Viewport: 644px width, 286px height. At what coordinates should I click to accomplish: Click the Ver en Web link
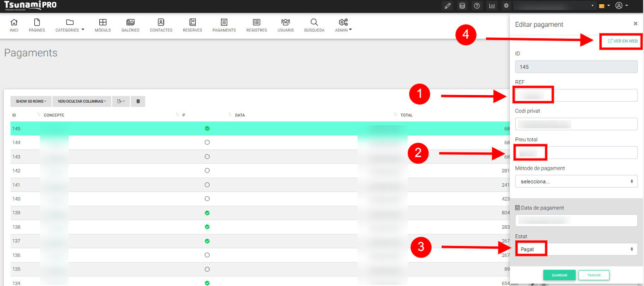coord(623,41)
